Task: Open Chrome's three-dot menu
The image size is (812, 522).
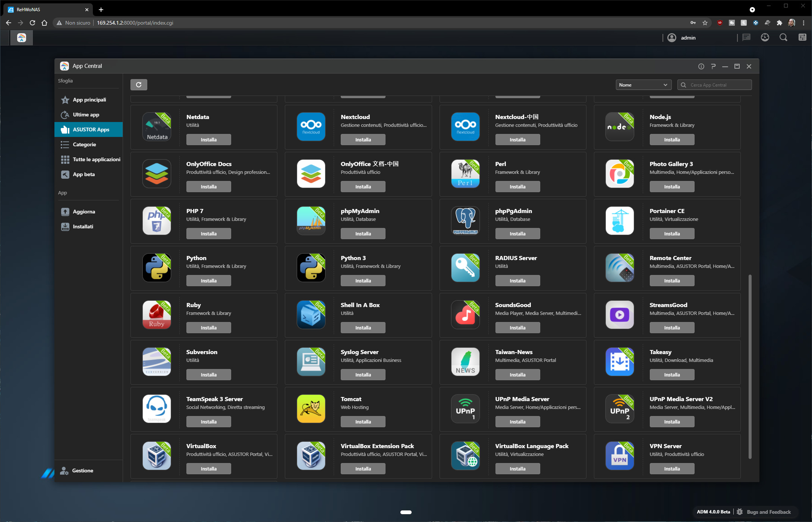Action: point(803,23)
